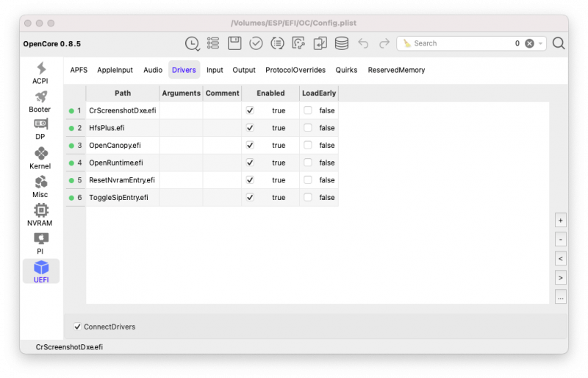The width and height of the screenshot is (588, 378).
Task: Click the preset generation toolbar icon
Action: click(298, 43)
